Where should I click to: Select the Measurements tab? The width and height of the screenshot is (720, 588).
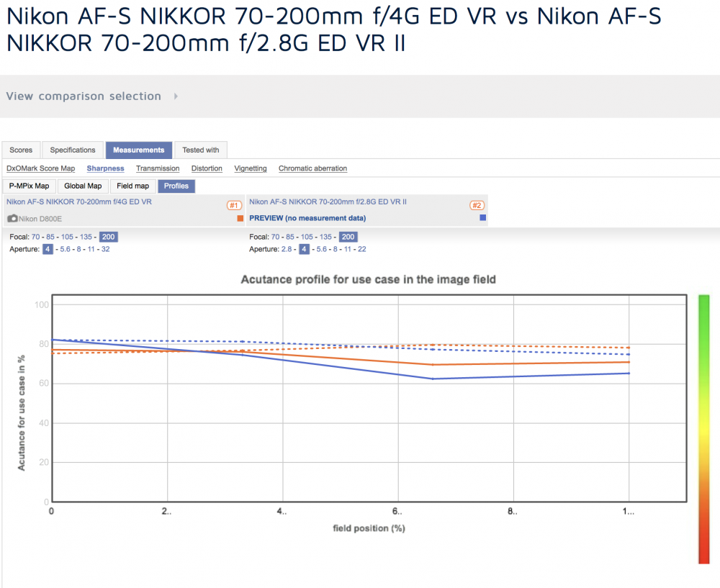[139, 150]
